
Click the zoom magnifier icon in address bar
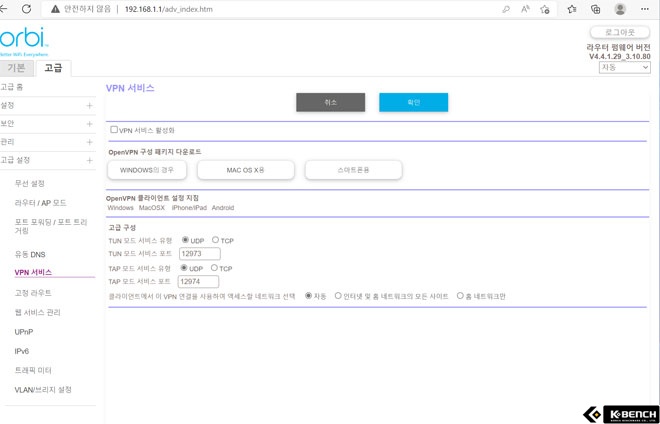(506, 9)
